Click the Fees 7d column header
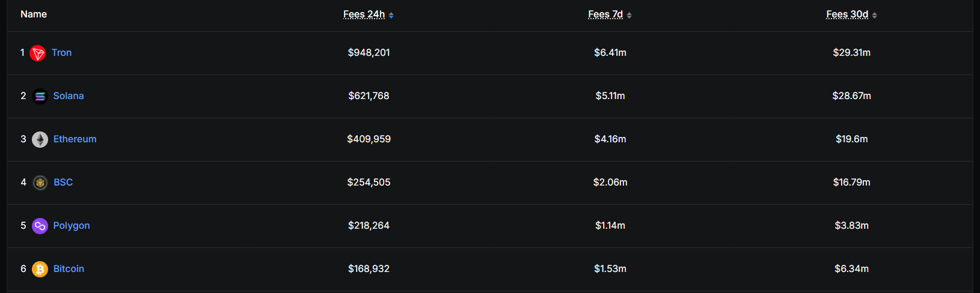This screenshot has height=293, width=980. 605,14
